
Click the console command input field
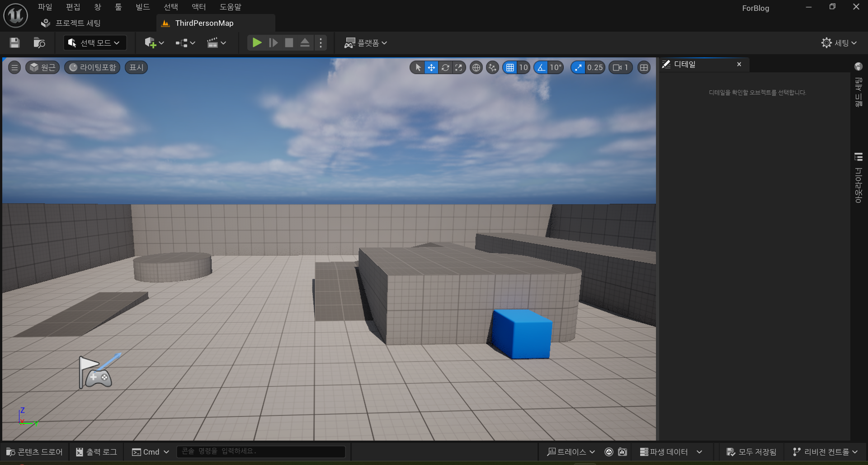(x=261, y=451)
